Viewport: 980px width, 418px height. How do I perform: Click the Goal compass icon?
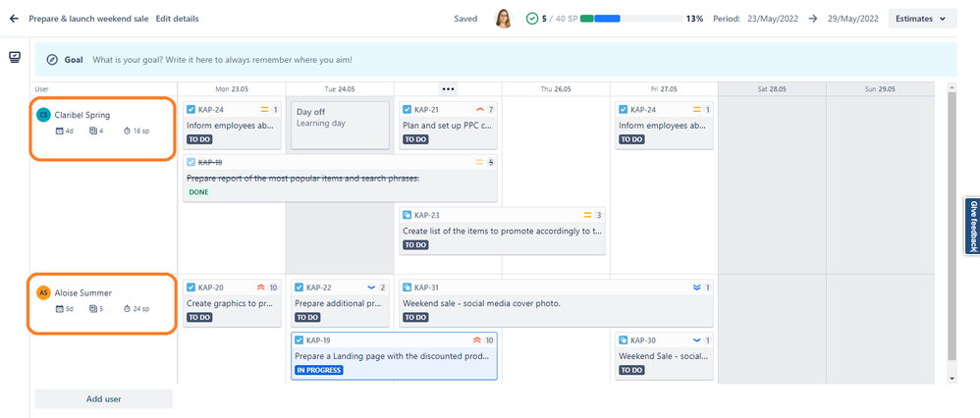point(52,60)
